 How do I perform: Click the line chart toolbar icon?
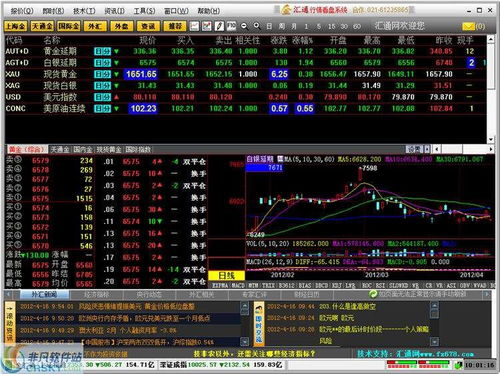tap(194, 26)
